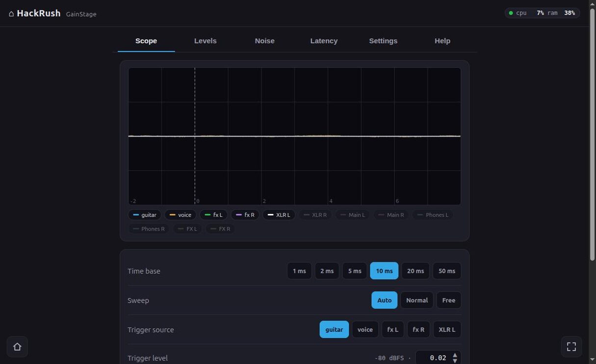The height and width of the screenshot is (364, 596).
Task: Enable the Main R trace
Action: coord(391,215)
